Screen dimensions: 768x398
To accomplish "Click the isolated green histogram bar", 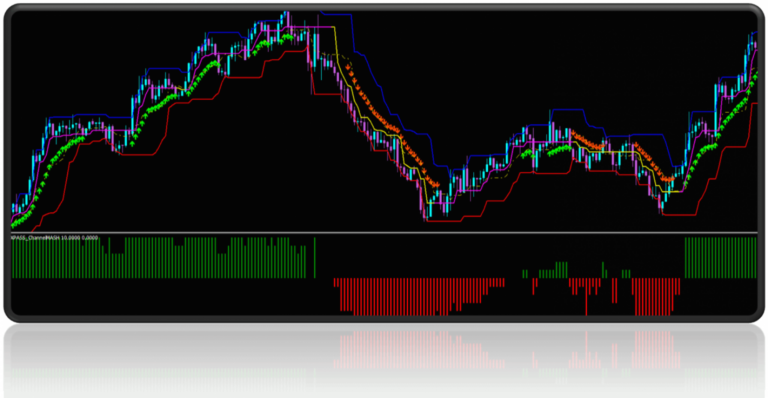I will [315, 258].
